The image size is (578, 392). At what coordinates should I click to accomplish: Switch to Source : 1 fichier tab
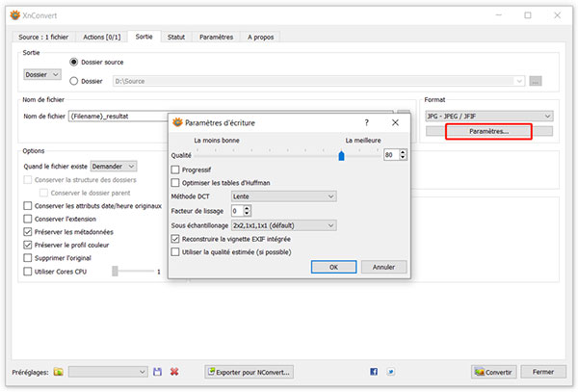click(43, 37)
